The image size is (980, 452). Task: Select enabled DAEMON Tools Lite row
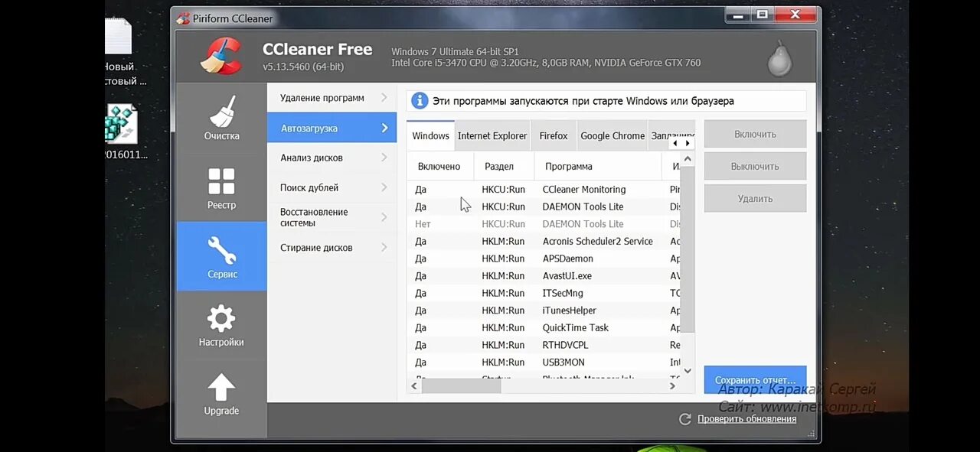click(x=544, y=206)
